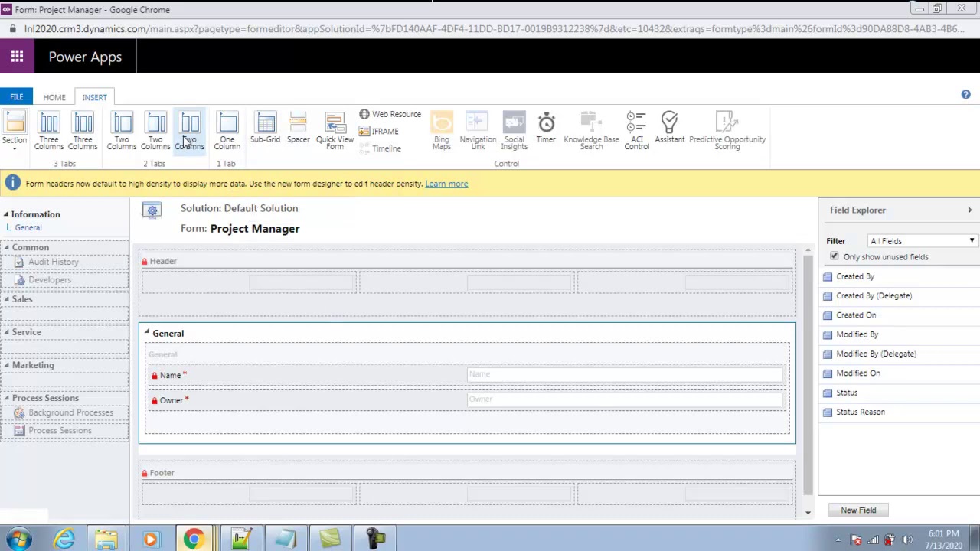Select the Status Reason field
This screenshot has height=551, width=980.
pyautogui.click(x=861, y=412)
